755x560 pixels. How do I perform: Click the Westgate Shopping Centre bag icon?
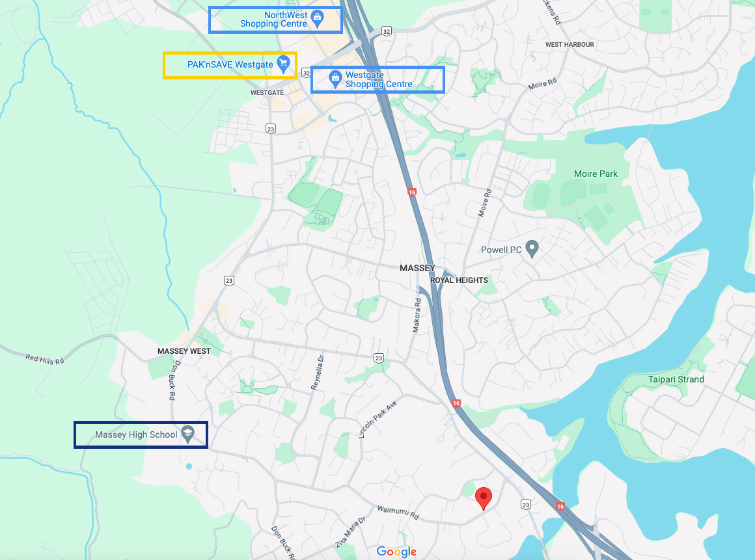(x=335, y=79)
